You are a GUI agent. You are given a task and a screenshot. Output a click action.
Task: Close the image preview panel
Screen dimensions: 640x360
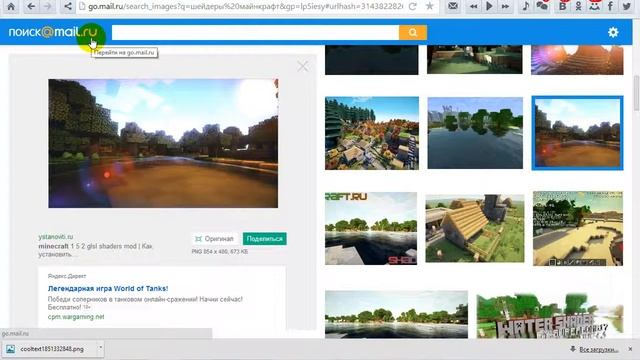302,66
